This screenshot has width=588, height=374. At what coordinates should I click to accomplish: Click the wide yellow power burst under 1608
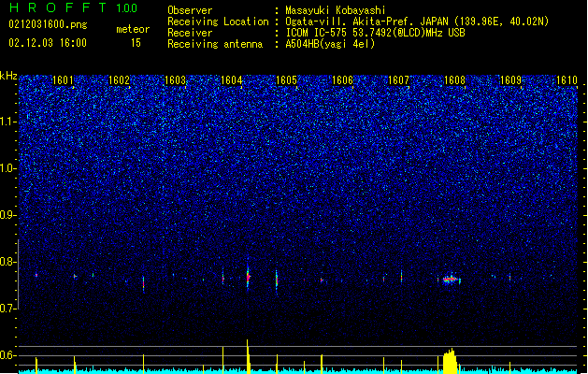tap(451, 361)
